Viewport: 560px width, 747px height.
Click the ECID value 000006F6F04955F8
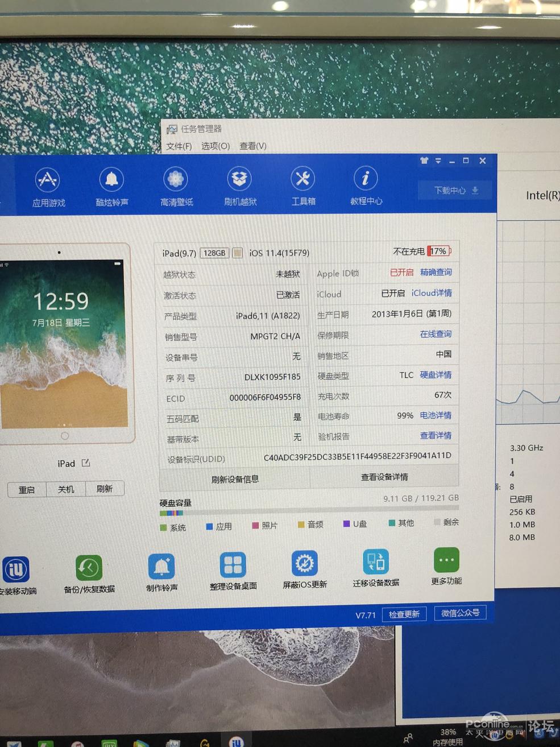point(265,397)
